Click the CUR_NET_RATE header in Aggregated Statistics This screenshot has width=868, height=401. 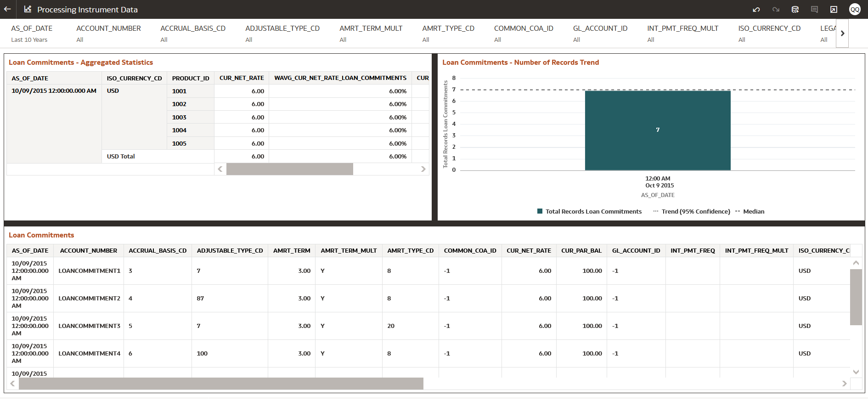click(x=242, y=78)
